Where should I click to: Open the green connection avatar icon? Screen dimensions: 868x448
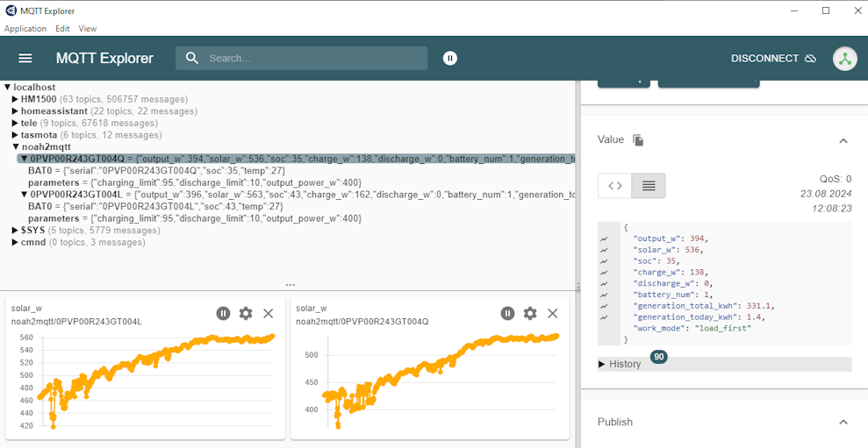(x=845, y=59)
